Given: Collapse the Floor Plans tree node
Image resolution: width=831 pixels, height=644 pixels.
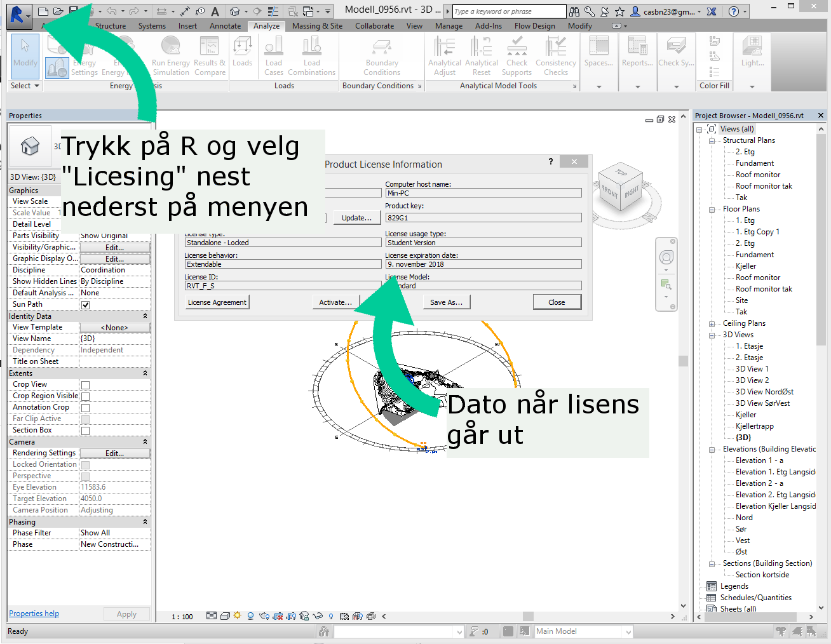Looking at the screenshot, I should tap(712, 210).
